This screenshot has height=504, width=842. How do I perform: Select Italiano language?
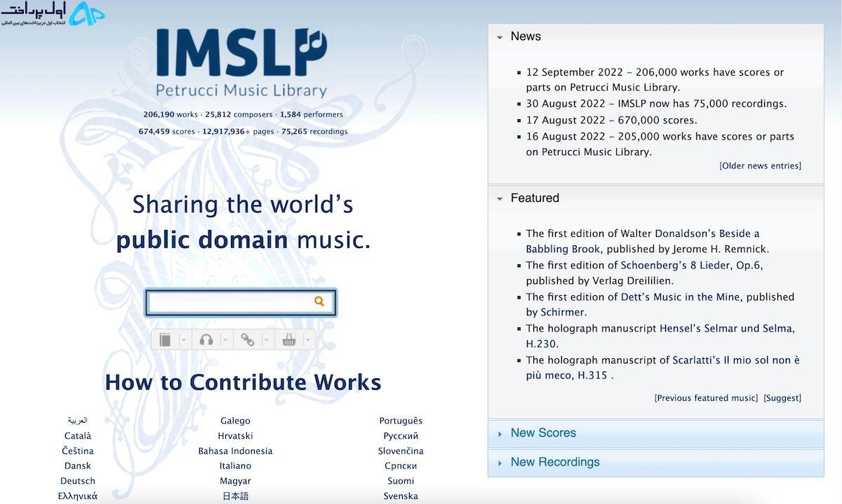click(x=235, y=466)
